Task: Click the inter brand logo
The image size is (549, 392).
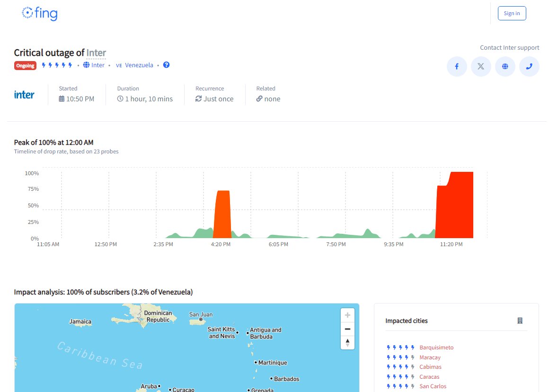Action: [x=24, y=95]
